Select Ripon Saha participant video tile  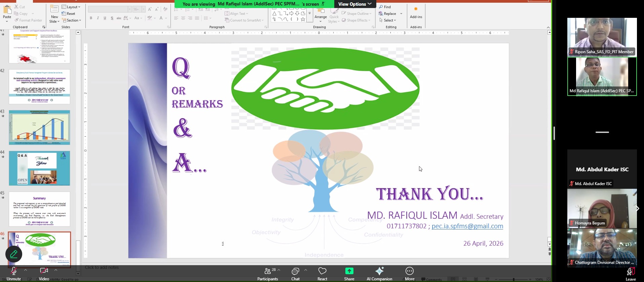coord(602,37)
